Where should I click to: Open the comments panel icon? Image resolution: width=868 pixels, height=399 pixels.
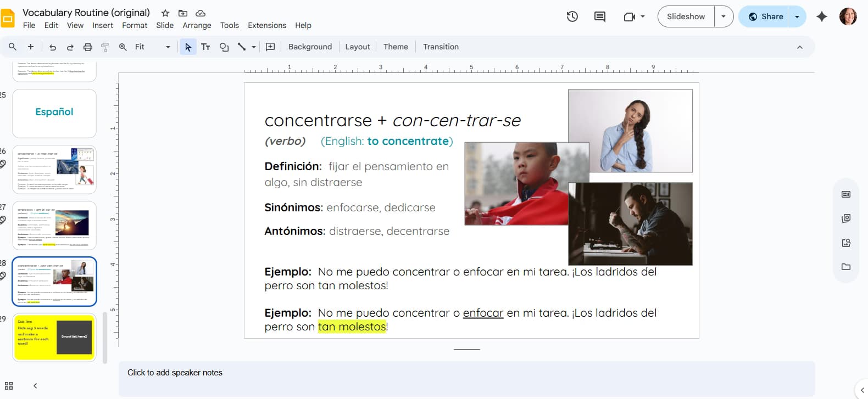[x=600, y=16]
